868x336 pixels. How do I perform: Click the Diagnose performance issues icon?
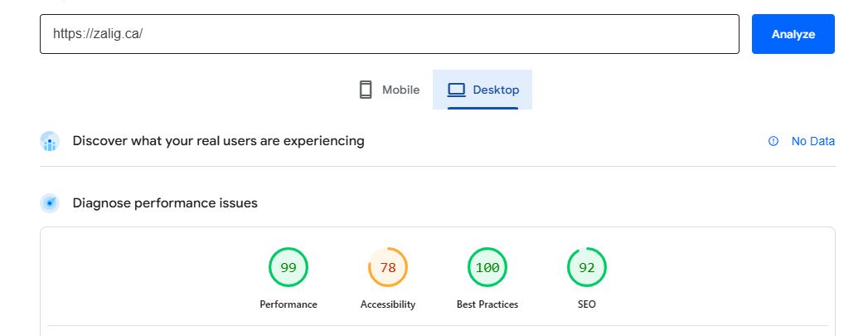(x=50, y=203)
